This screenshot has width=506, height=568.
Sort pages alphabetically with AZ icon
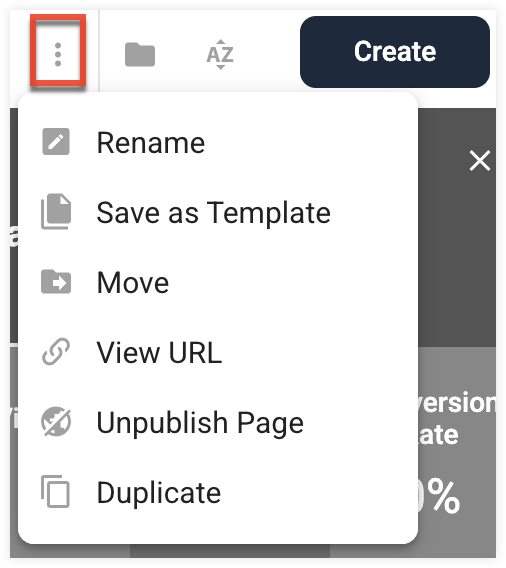click(x=220, y=54)
